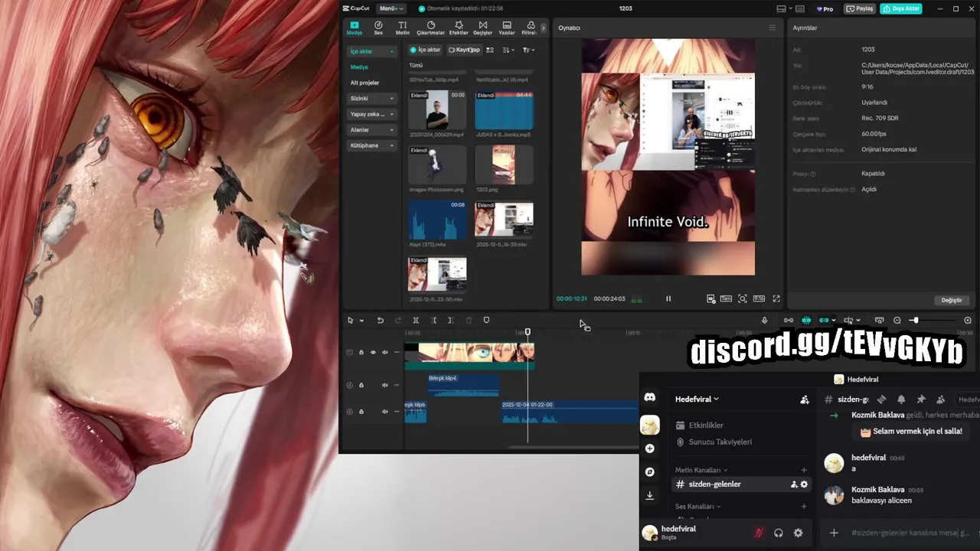Image resolution: width=980 pixels, height=551 pixels.
Task: Click the İçe aktar import button
Action: click(x=426, y=50)
